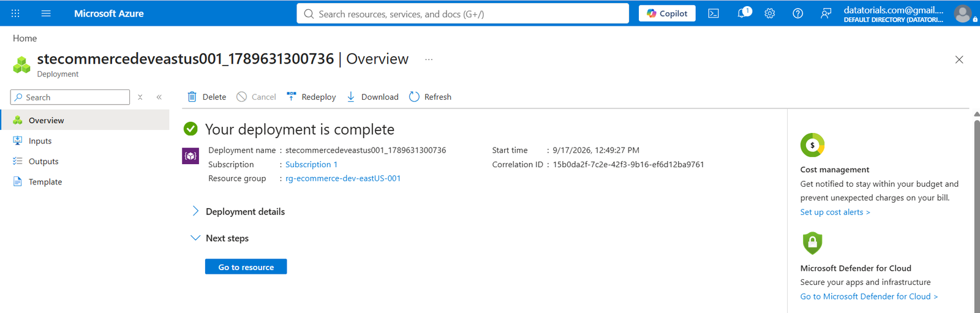Open the notifications bell icon

pos(743,13)
